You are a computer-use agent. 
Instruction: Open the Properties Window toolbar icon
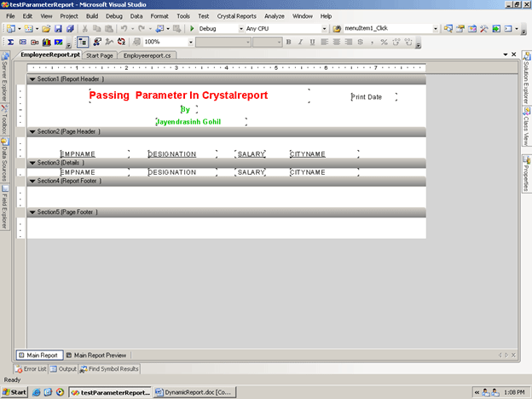point(460,29)
